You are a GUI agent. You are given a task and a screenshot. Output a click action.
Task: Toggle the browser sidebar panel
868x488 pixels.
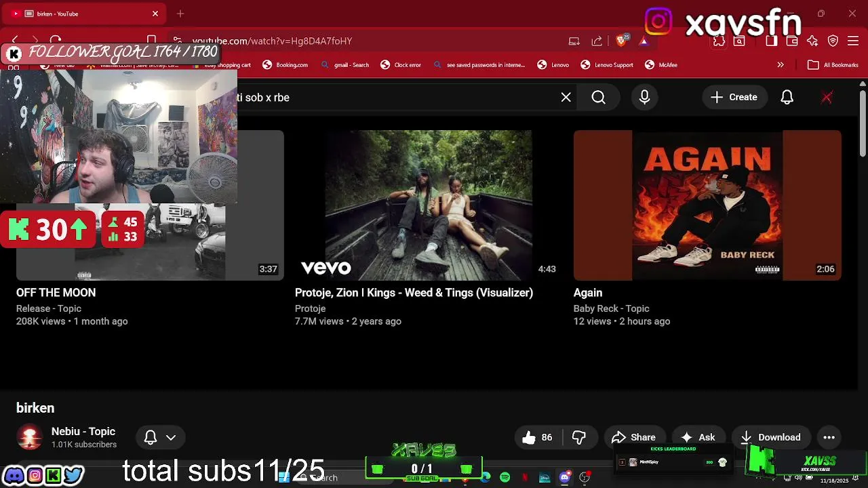[771, 41]
